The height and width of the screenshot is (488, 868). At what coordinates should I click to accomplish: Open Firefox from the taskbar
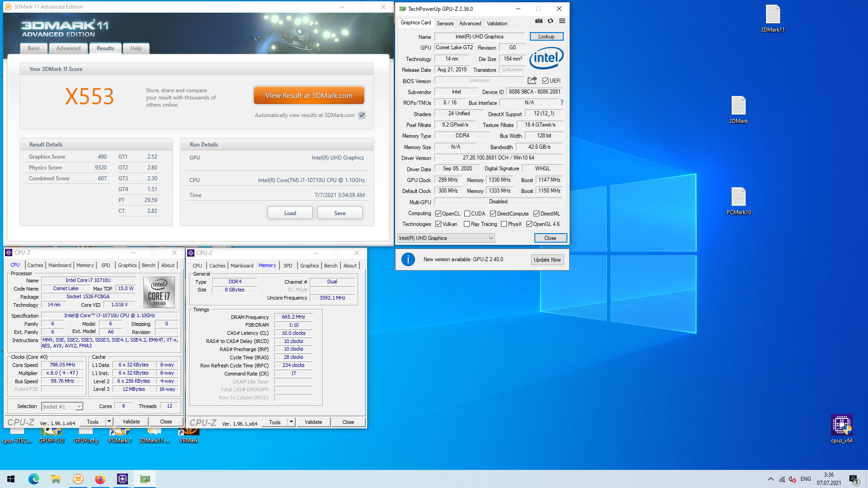click(100, 479)
